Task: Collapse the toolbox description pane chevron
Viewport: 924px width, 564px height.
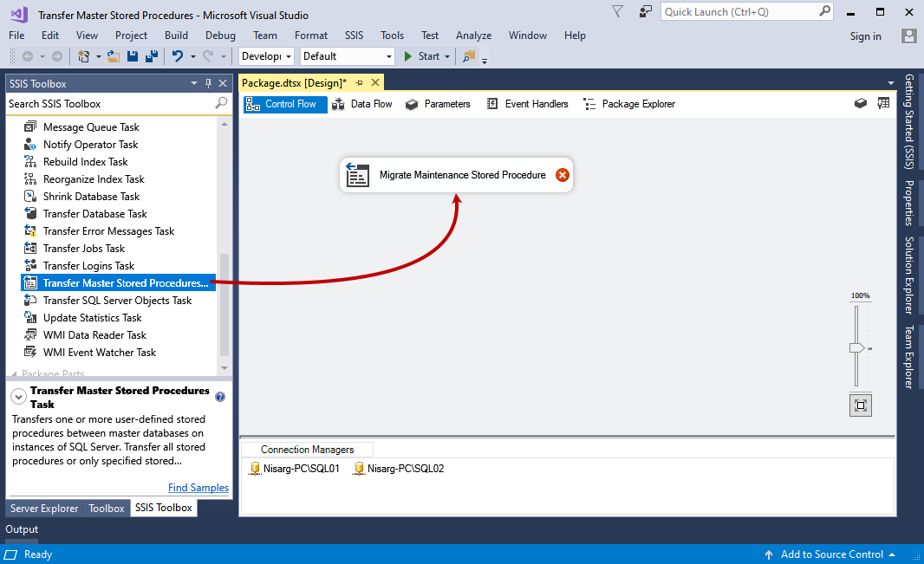Action: click(x=19, y=397)
